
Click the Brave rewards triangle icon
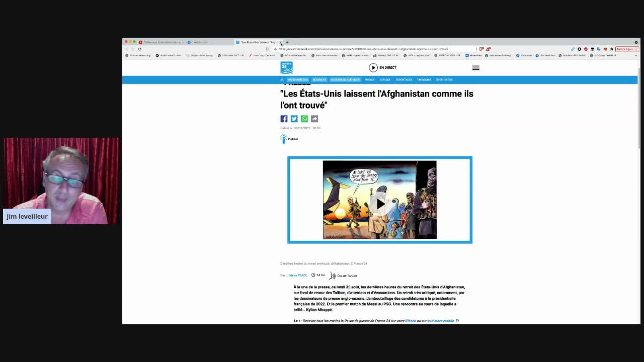pos(489,49)
